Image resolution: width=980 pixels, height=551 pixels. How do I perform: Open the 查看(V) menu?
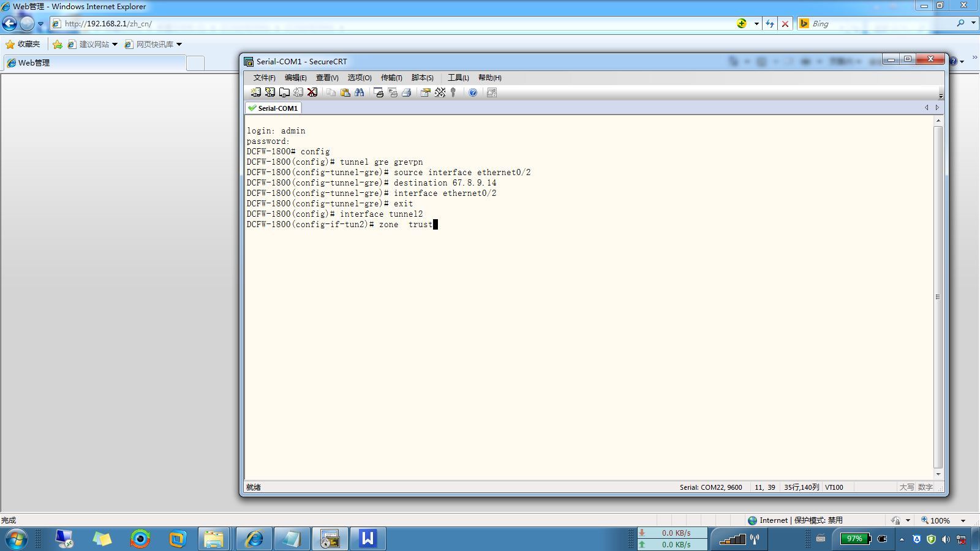[327, 78]
